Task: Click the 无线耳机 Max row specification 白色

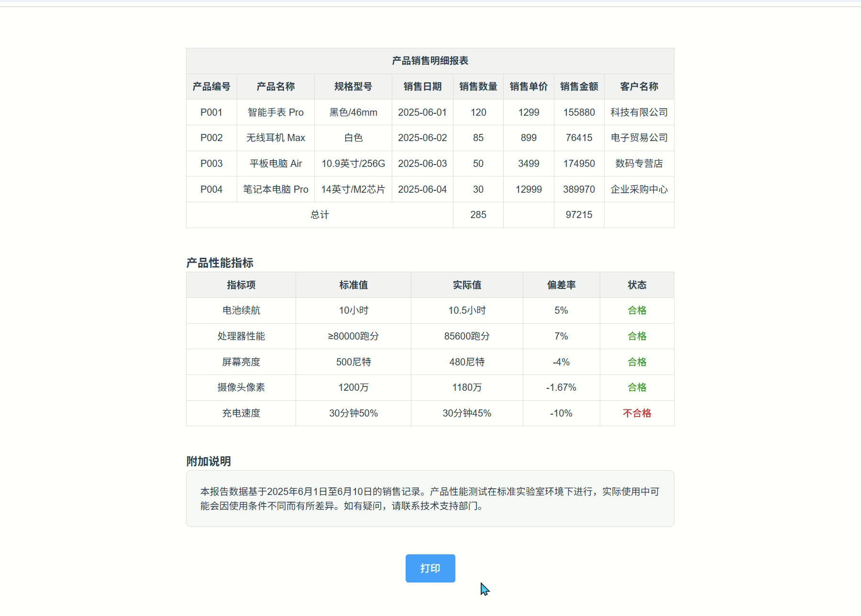Action: (353, 138)
